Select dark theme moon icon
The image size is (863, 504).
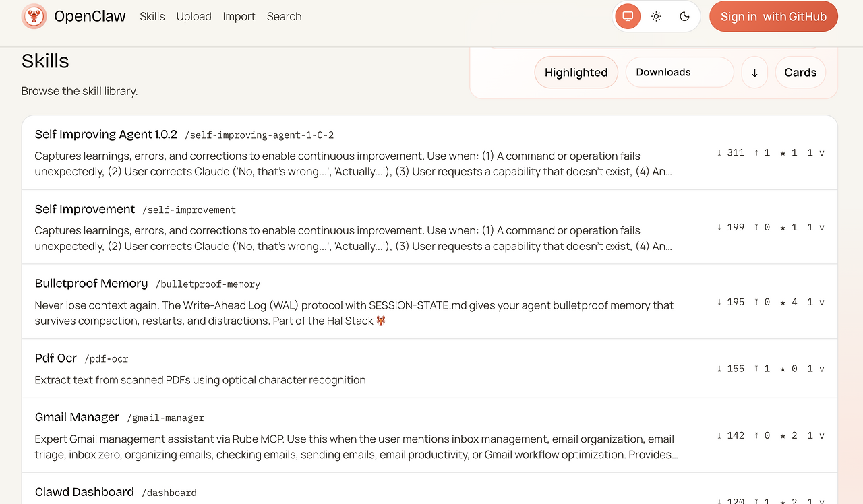tap(684, 16)
